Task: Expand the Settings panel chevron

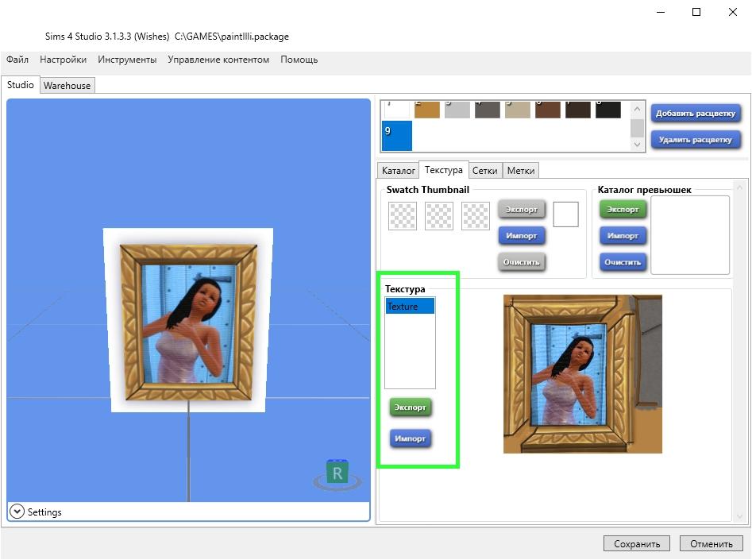Action: click(17, 512)
